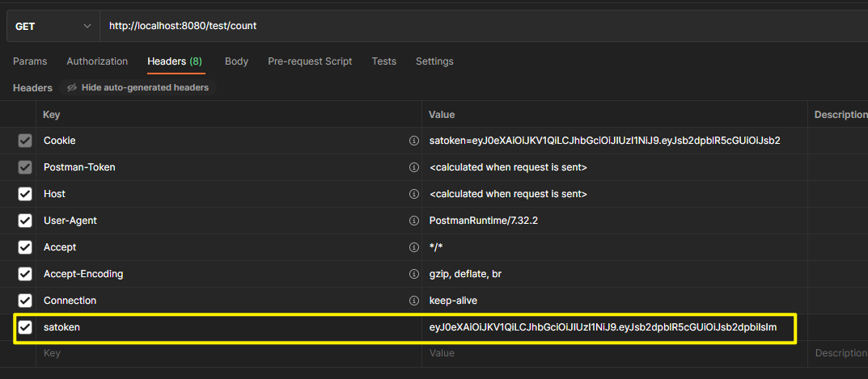Open the GET method dropdown

53,27
